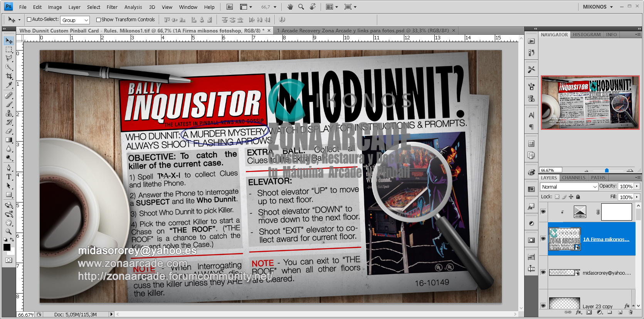Create a new layer from Layers panel
Screen dimensions: 644x319
click(x=620, y=312)
